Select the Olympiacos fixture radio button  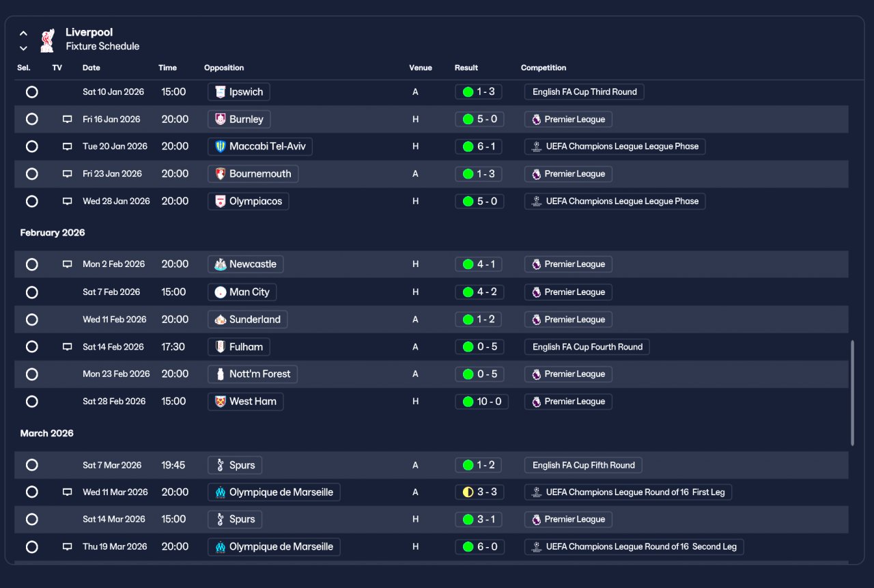[x=31, y=201]
